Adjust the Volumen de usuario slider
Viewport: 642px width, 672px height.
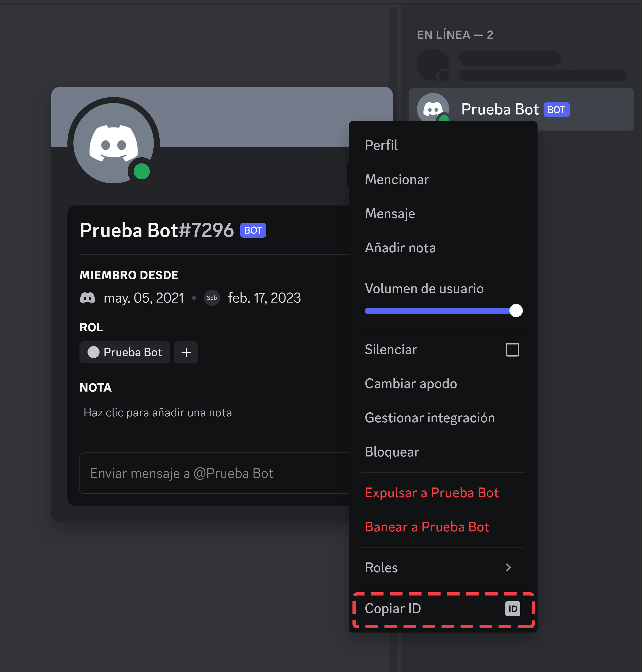(x=444, y=311)
